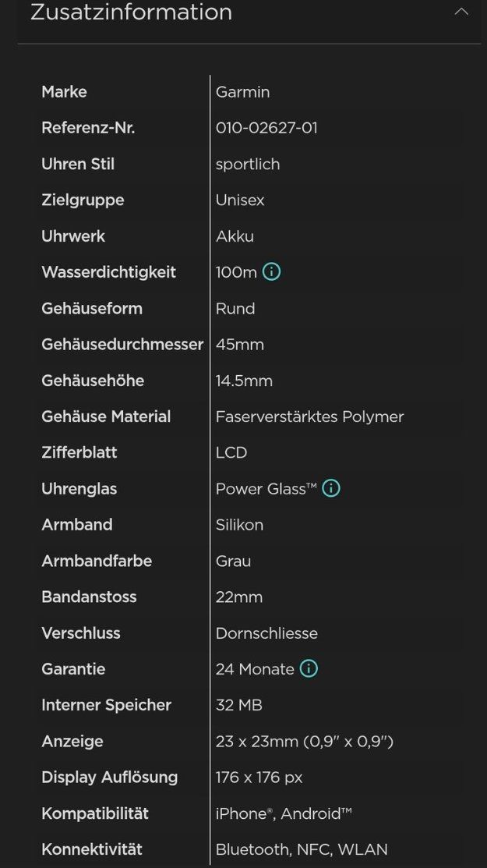Click the Silikon Armband value
This screenshot has width=487, height=868.
pos(239,525)
